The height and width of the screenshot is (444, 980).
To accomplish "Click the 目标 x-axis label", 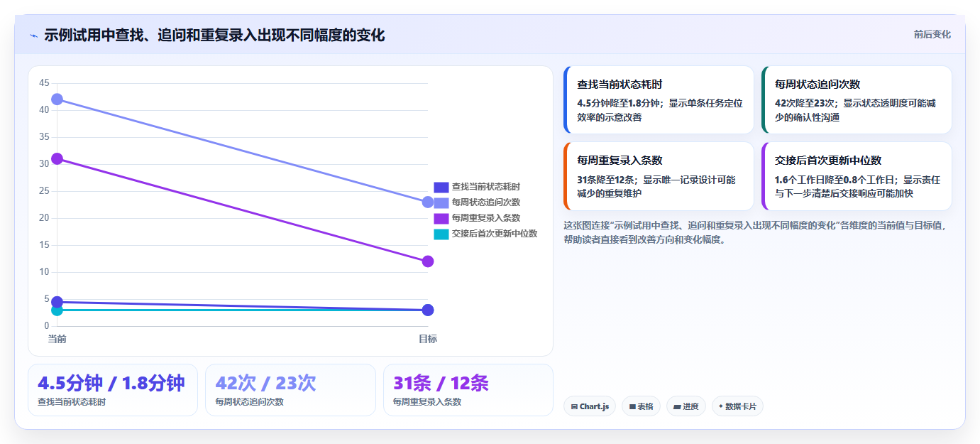I will tap(428, 339).
